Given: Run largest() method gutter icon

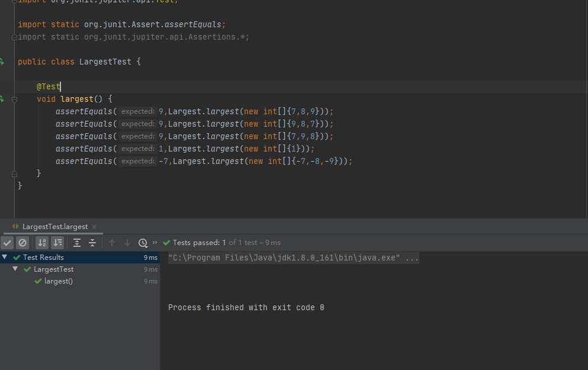Looking at the screenshot, I should coord(2,99).
